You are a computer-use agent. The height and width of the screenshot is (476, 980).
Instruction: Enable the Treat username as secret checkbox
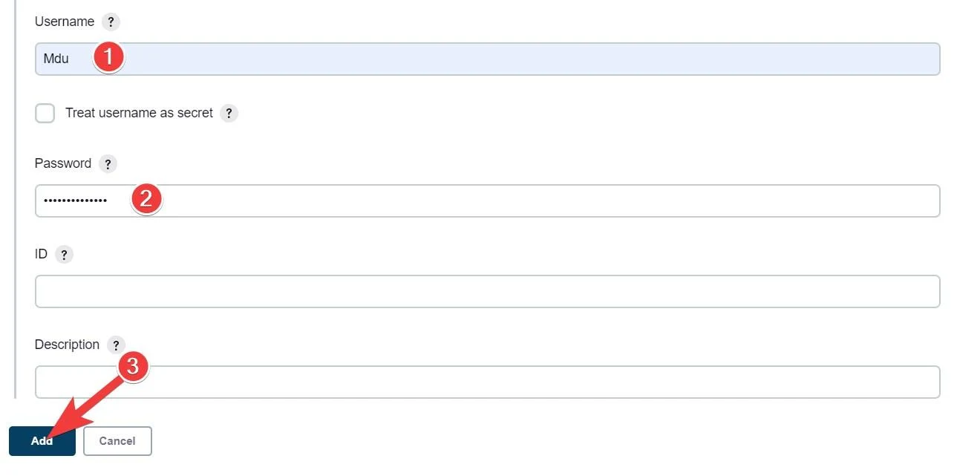pos(45,113)
